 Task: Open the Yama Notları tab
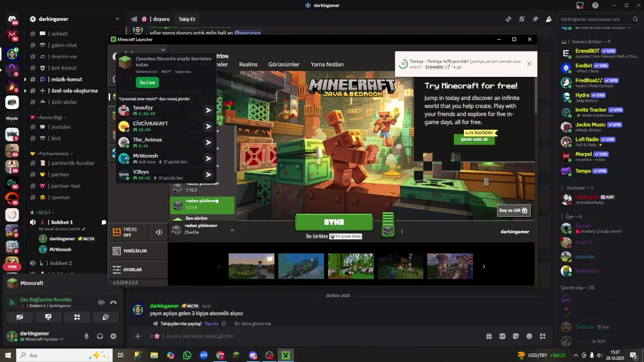click(x=327, y=64)
